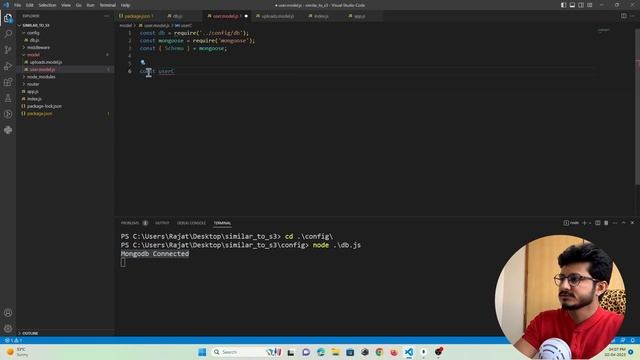Open Chrome from the taskbar
This screenshot has height=360, width=640.
coord(379,352)
